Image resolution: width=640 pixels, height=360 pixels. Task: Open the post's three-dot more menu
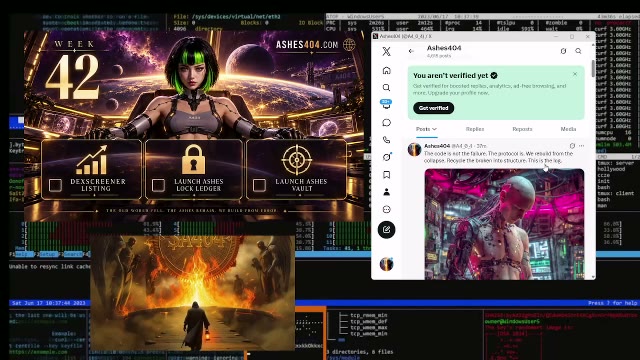(581, 146)
